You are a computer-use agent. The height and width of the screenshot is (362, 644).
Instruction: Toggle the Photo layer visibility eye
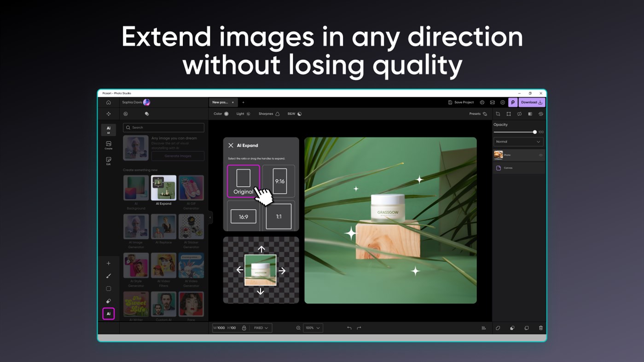coord(540,155)
